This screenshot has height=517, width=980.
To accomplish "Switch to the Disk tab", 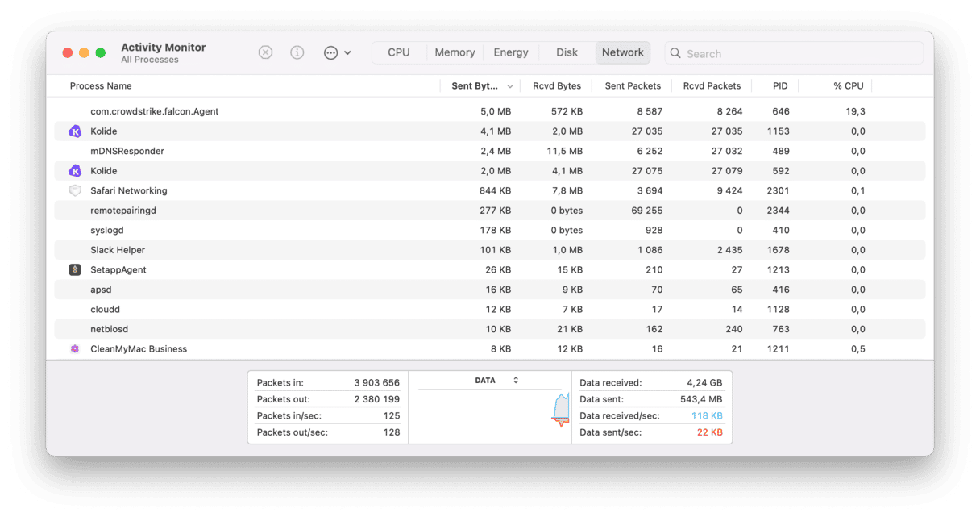I will [567, 52].
